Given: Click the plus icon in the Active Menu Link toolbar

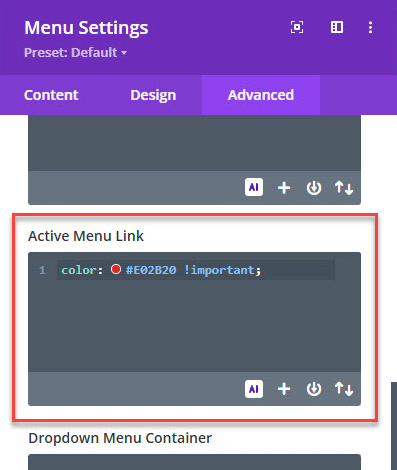Looking at the screenshot, I should [x=284, y=389].
